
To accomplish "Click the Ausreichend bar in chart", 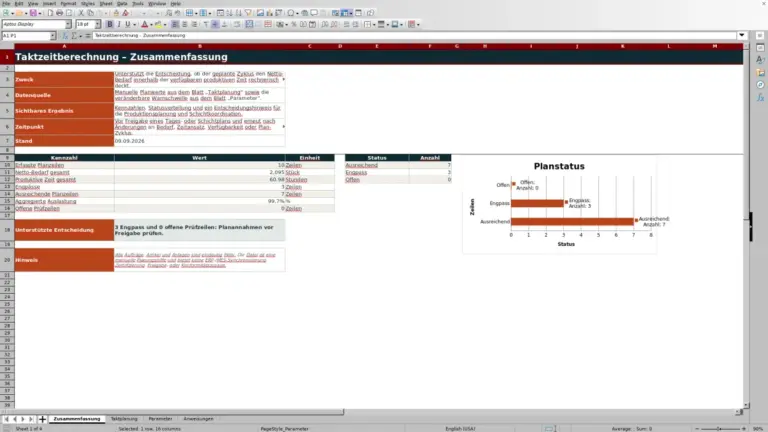I will (572, 221).
